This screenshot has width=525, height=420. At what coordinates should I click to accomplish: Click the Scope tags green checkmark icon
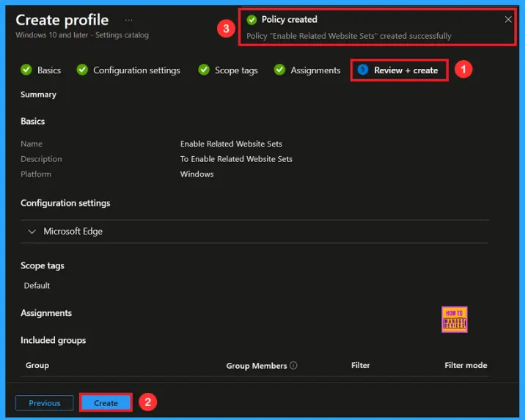point(204,70)
